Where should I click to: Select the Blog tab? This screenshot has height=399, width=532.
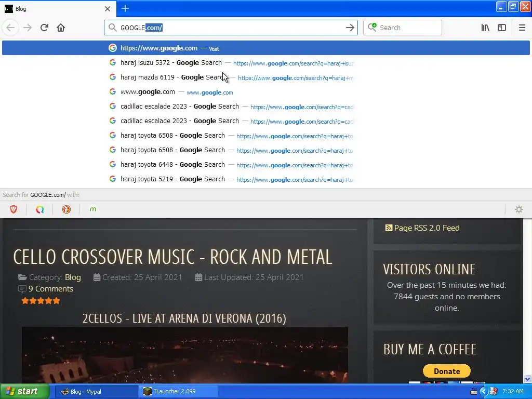58,9
